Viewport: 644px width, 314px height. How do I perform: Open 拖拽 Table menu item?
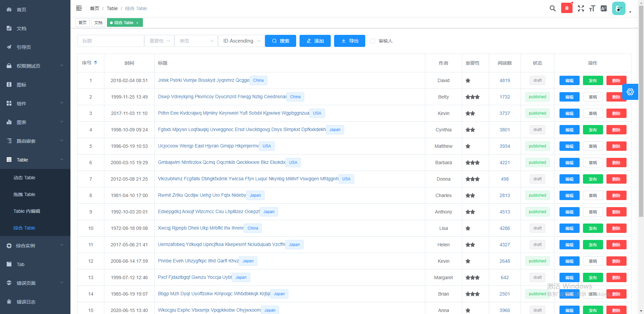35,194
